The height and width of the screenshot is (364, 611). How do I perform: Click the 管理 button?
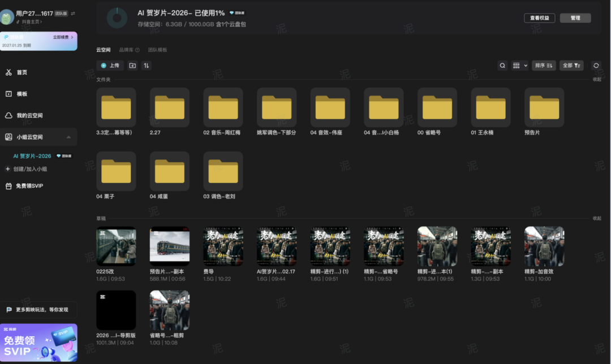[575, 18]
